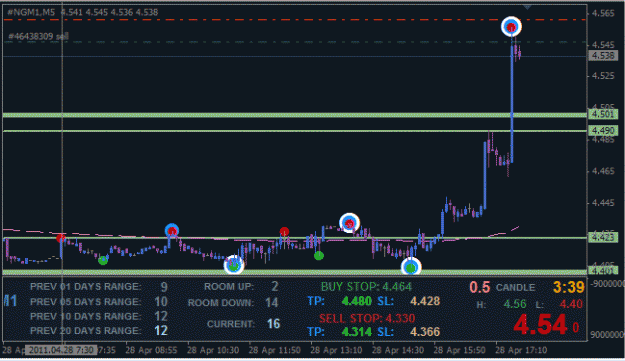Select the day high value 4.56
Viewport: 625px width, 361px height.
[x=515, y=304]
